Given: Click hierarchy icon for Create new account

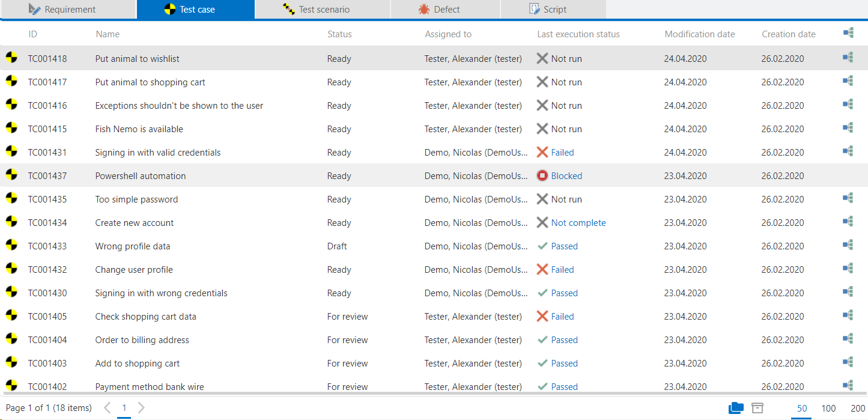Looking at the screenshot, I should [848, 222].
